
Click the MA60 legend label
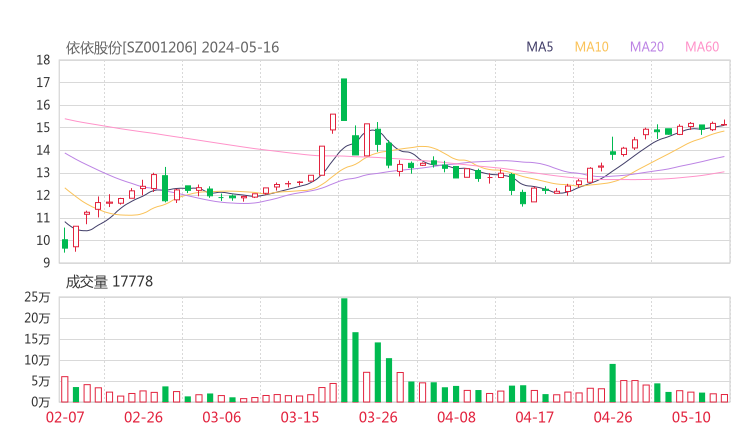coord(702,47)
